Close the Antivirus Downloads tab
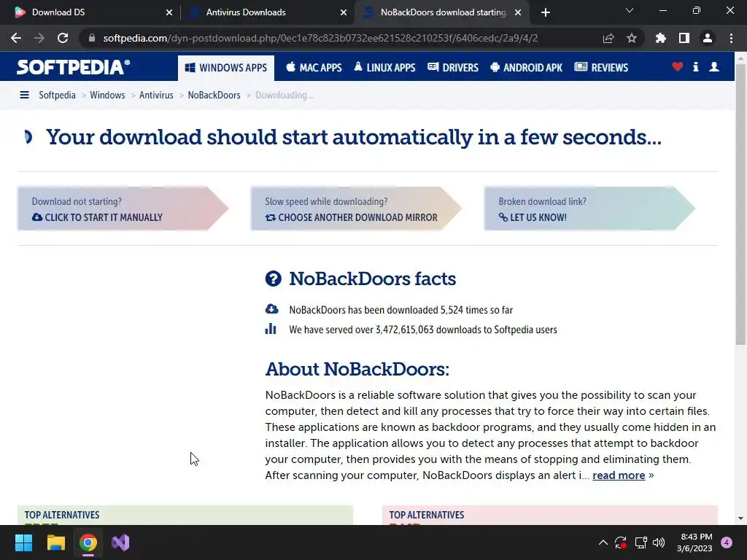The height and width of the screenshot is (560, 747). click(344, 12)
